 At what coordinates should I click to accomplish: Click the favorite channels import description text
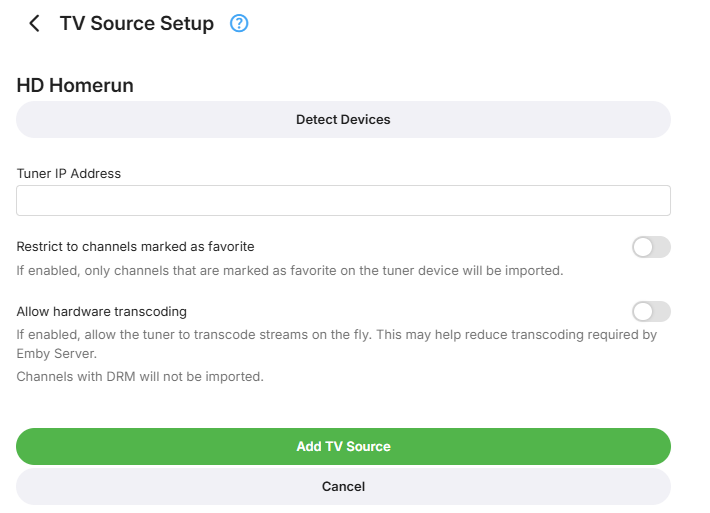coord(290,270)
